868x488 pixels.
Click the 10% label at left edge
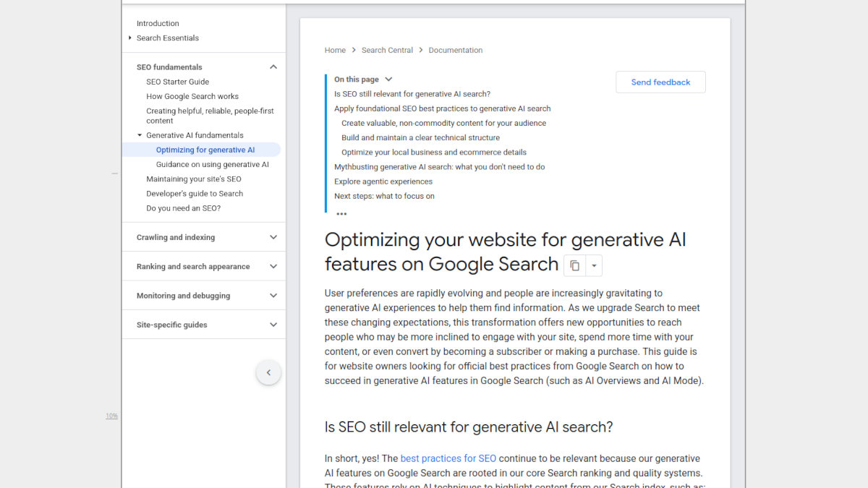coord(111,416)
